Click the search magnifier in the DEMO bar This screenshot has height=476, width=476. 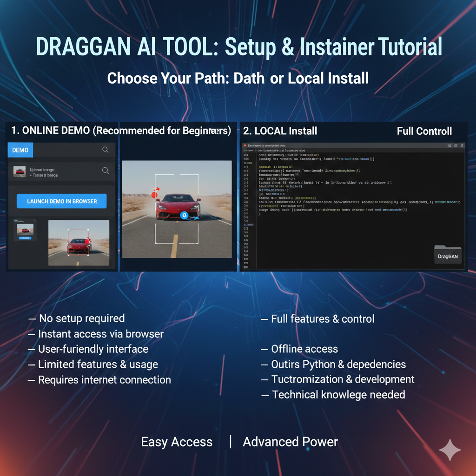coord(106,150)
